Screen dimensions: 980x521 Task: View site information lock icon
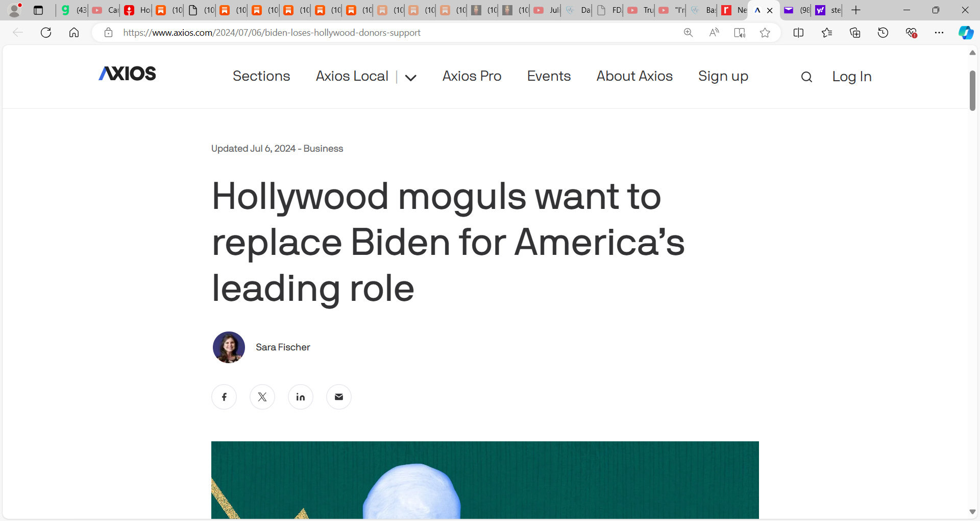(x=108, y=33)
